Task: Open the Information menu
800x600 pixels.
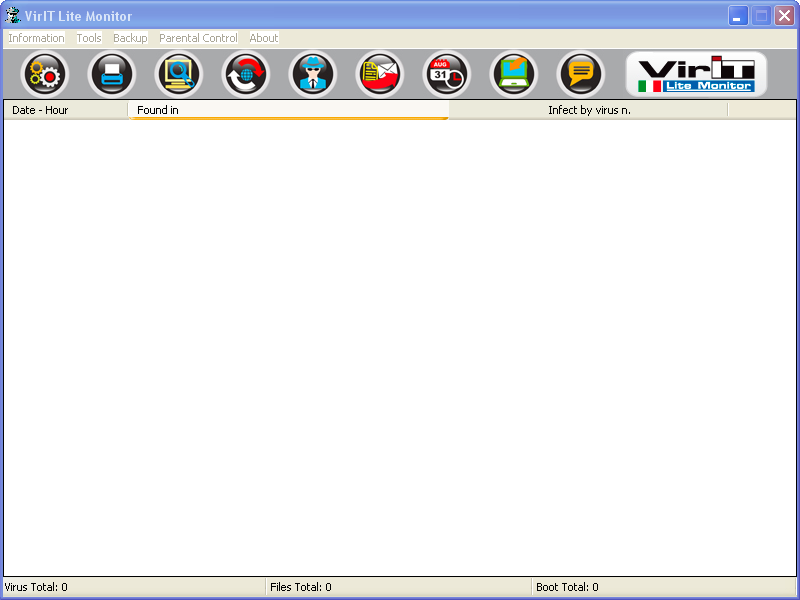Action: (36, 38)
